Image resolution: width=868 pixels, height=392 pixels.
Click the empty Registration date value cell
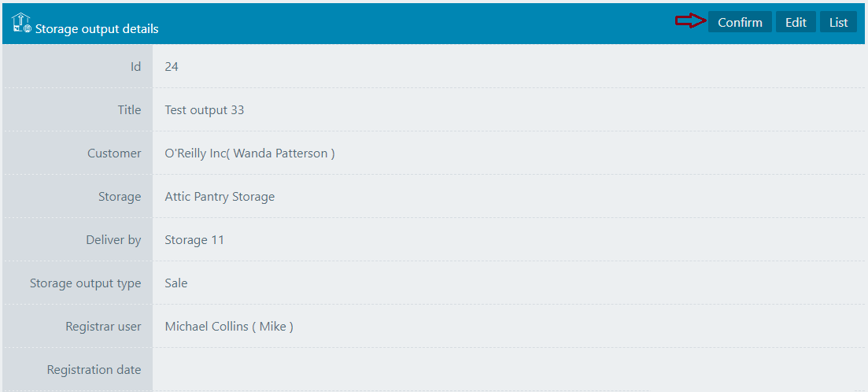(x=504, y=370)
